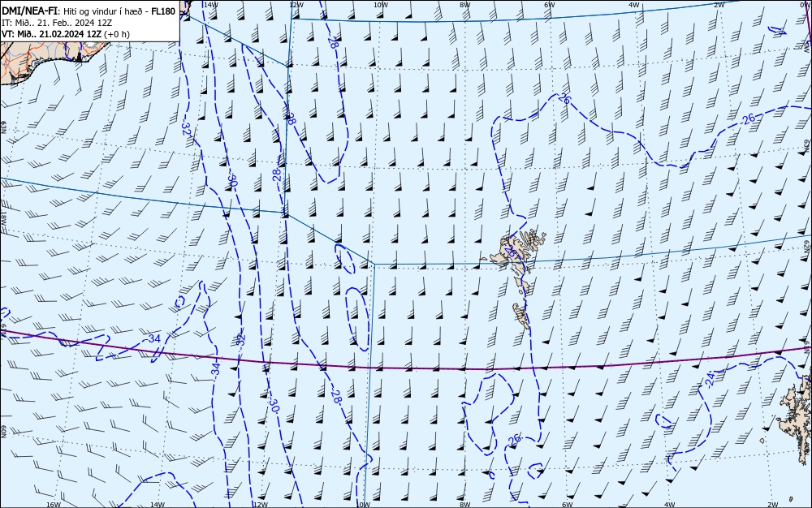Click the '8W' longitude label on the top edge
The height and width of the screenshot is (508, 812).
click(x=465, y=5)
